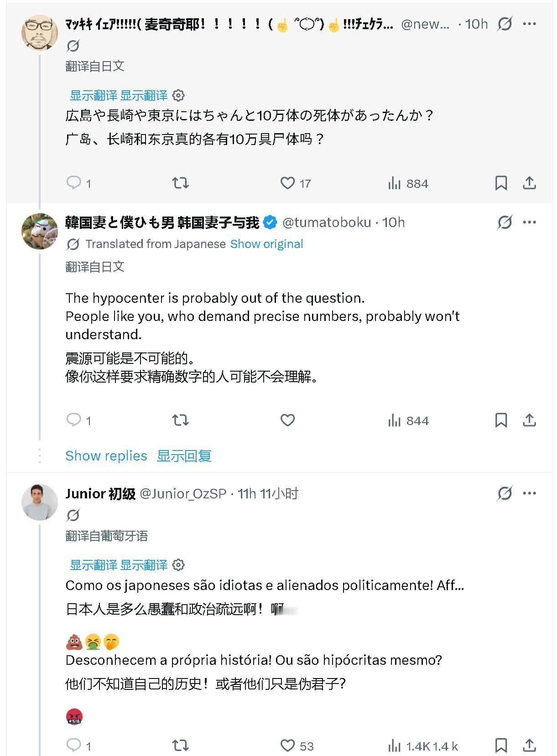Reply to the Junior_OzSP post

pos(74,745)
